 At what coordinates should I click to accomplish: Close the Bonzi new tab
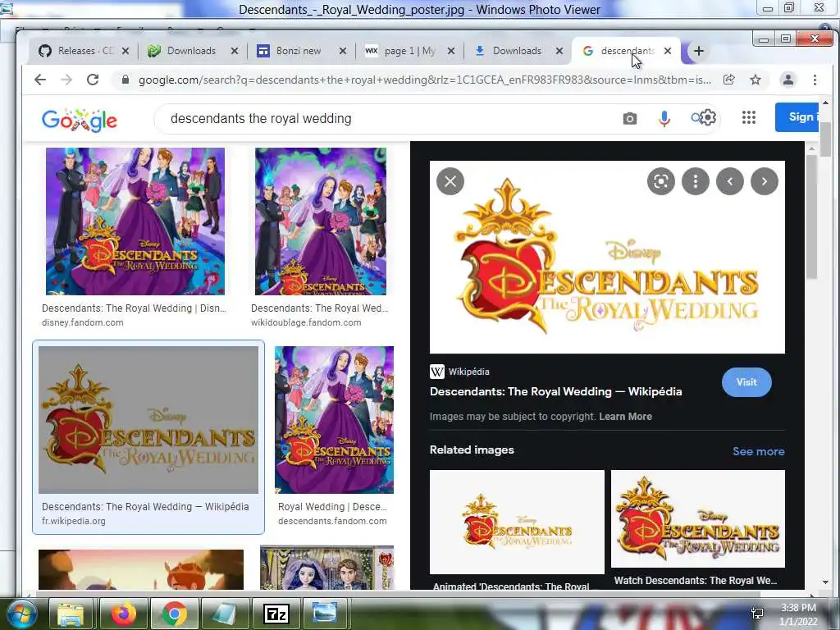(343, 51)
